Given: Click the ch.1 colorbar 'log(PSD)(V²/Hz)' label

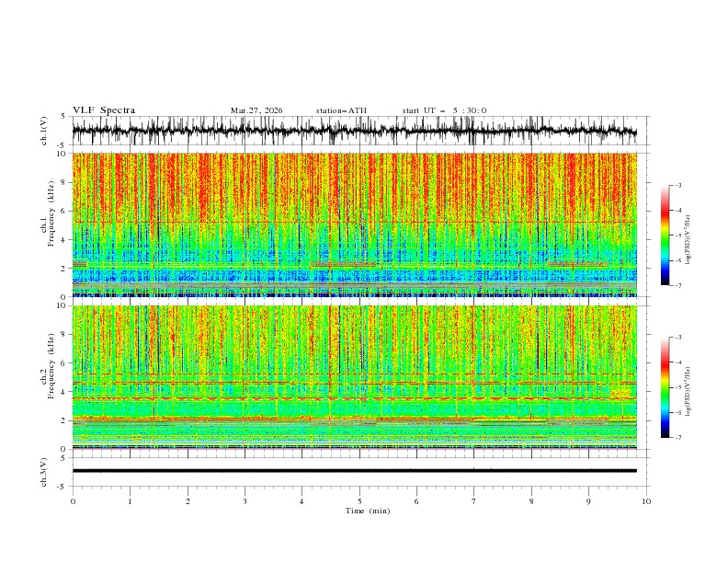Looking at the screenshot, I should point(688,240).
